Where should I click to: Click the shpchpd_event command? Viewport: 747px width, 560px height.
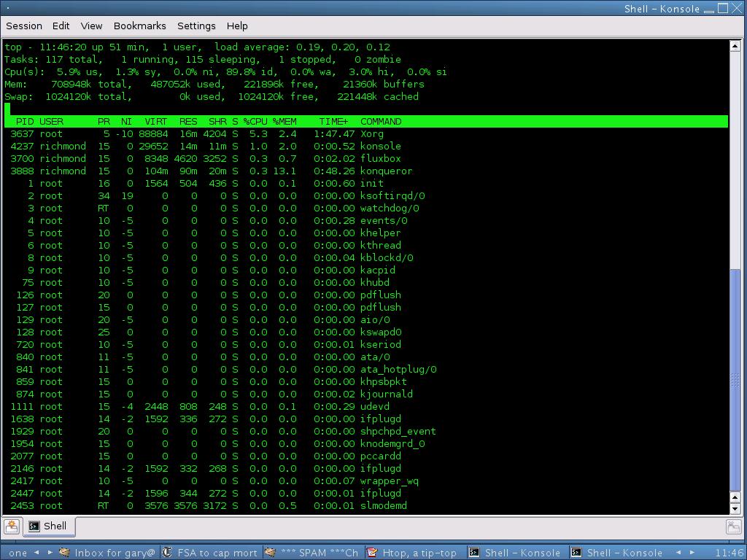pos(398,431)
